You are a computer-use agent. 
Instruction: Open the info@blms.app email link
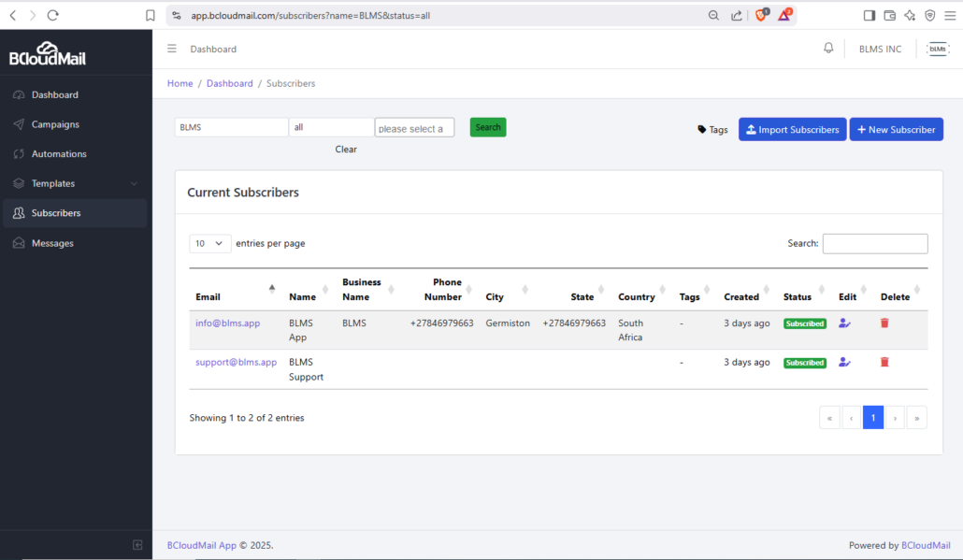(228, 323)
